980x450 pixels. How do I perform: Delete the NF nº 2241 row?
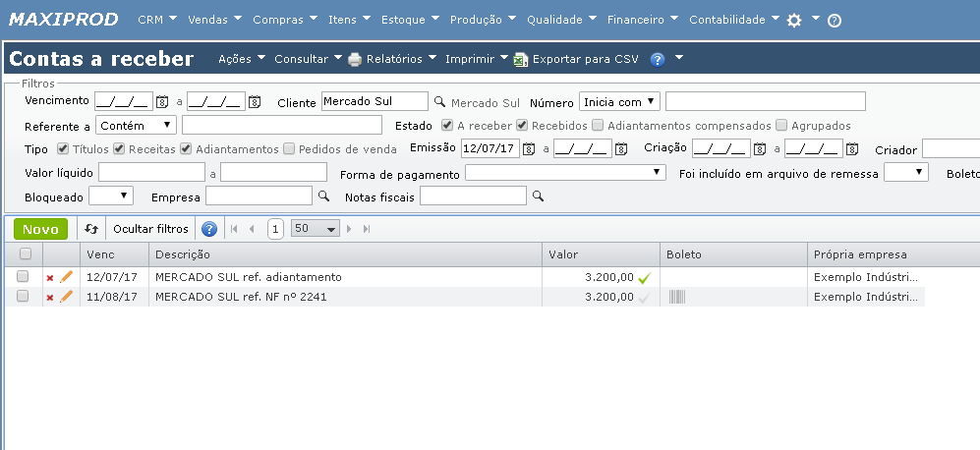pos(50,298)
